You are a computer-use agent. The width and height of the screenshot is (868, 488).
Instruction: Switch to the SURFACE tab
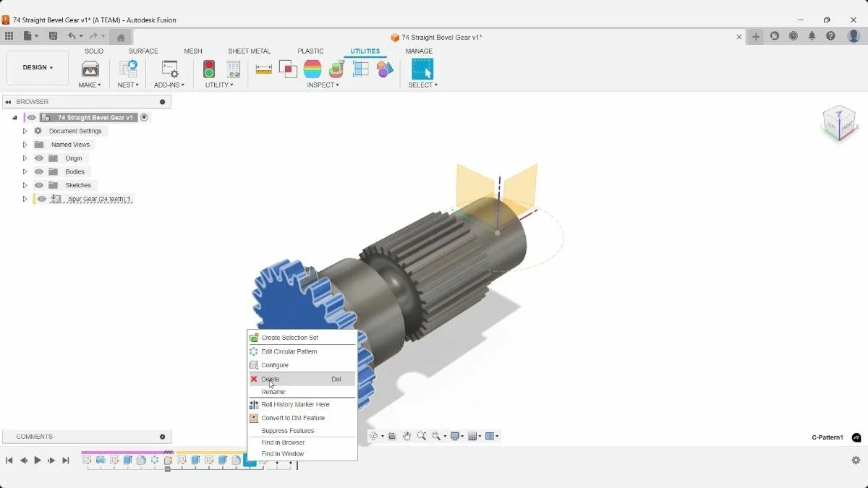[x=143, y=51]
